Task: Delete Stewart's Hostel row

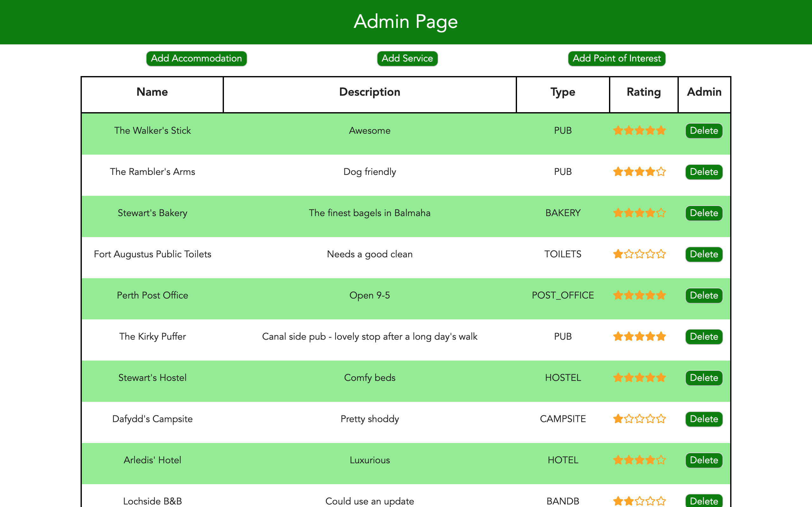Action: 704,378
